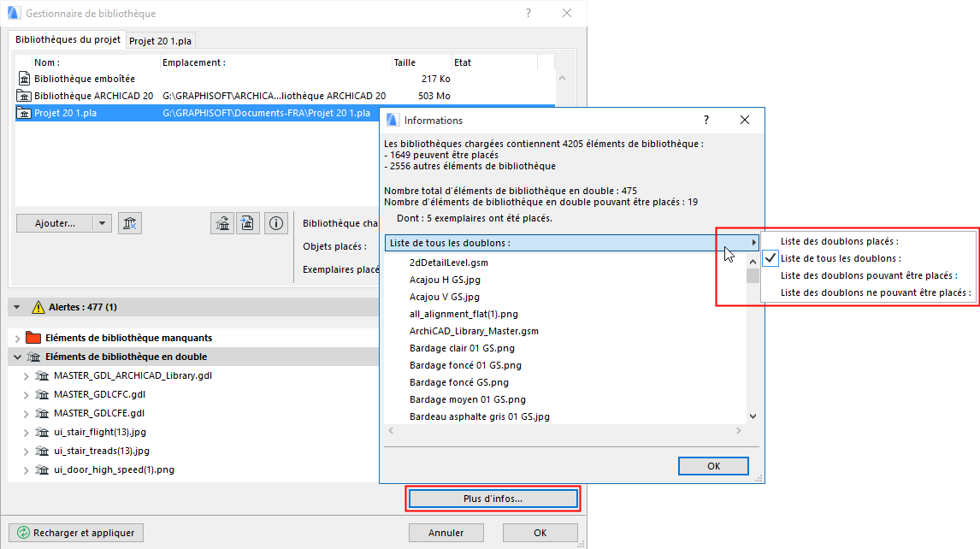The width and height of the screenshot is (980, 549).
Task: Click the information (i) icon button
Action: coord(275,223)
